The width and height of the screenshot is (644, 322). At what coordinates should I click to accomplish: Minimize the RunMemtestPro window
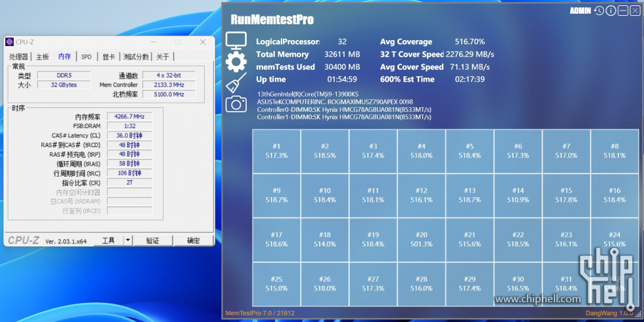pyautogui.click(x=623, y=11)
